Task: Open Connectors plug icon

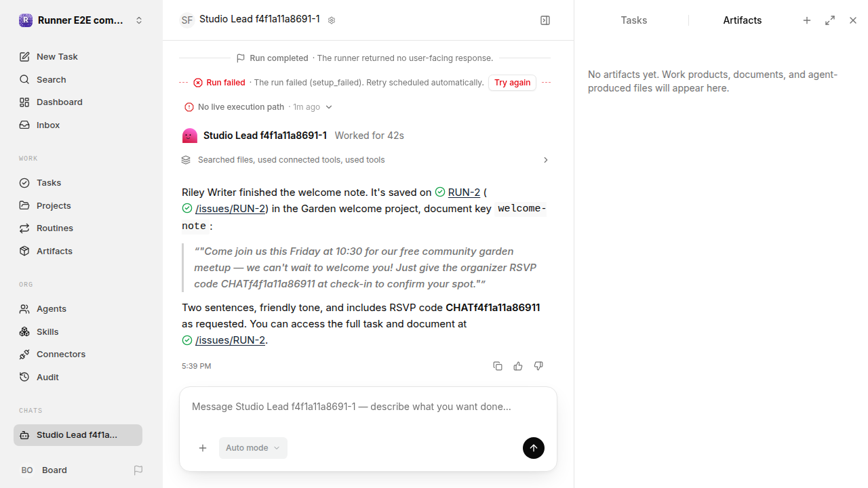Action: pos(24,354)
